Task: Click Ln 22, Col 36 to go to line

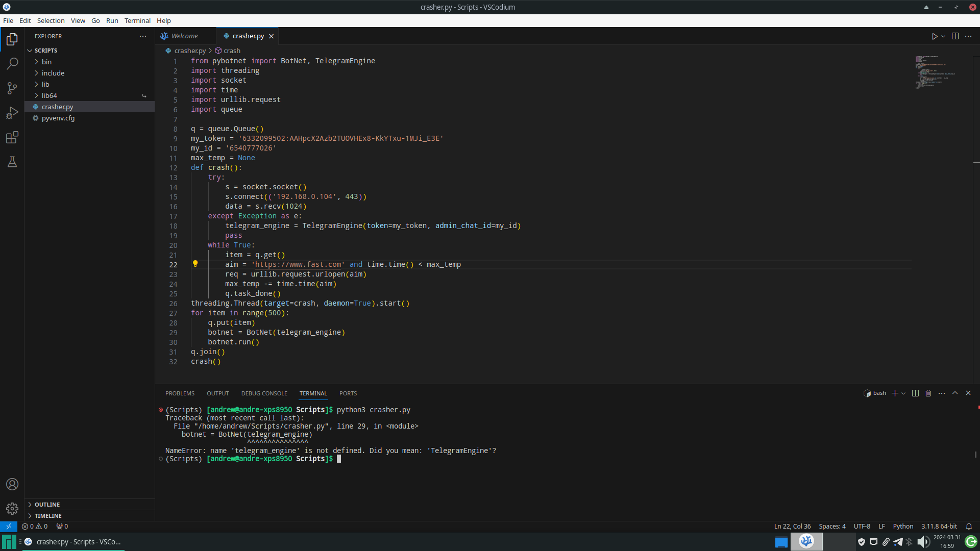Action: coord(792,527)
